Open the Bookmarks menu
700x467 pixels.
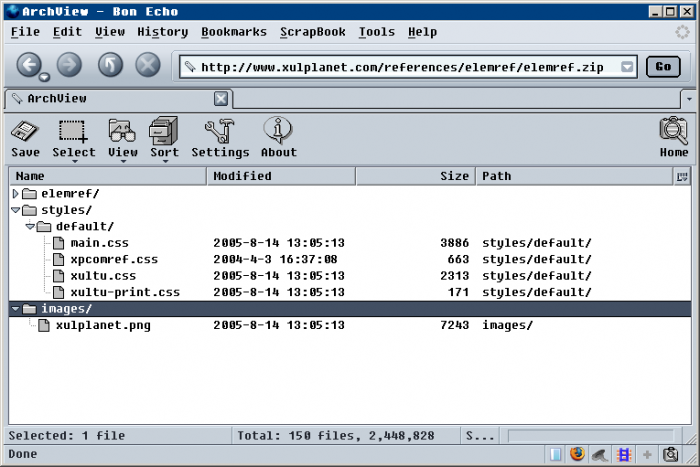(233, 32)
